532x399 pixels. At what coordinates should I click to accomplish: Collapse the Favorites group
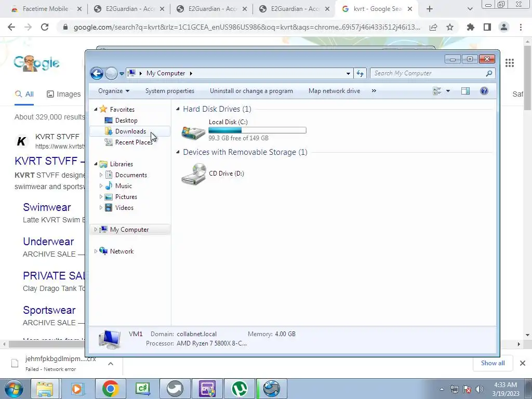(x=96, y=109)
